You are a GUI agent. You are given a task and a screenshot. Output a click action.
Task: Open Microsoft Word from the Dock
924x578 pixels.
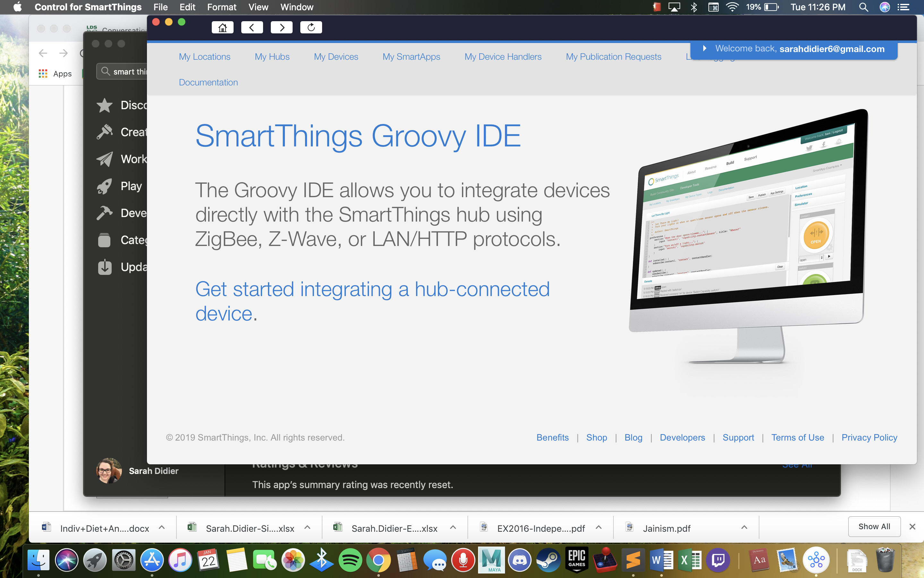[x=661, y=560]
